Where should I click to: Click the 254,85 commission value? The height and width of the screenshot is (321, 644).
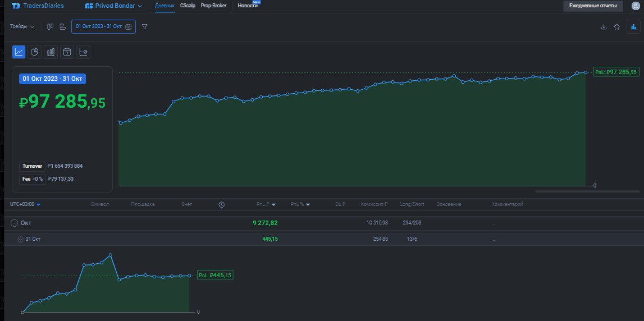pyautogui.click(x=380, y=239)
